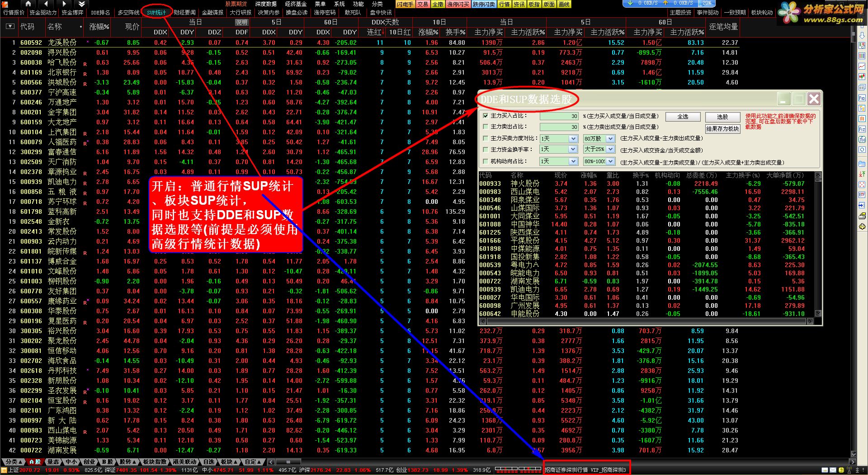Screen dimensions: 868x475
Task: Click the 说明 button in header
Action: 242,22
